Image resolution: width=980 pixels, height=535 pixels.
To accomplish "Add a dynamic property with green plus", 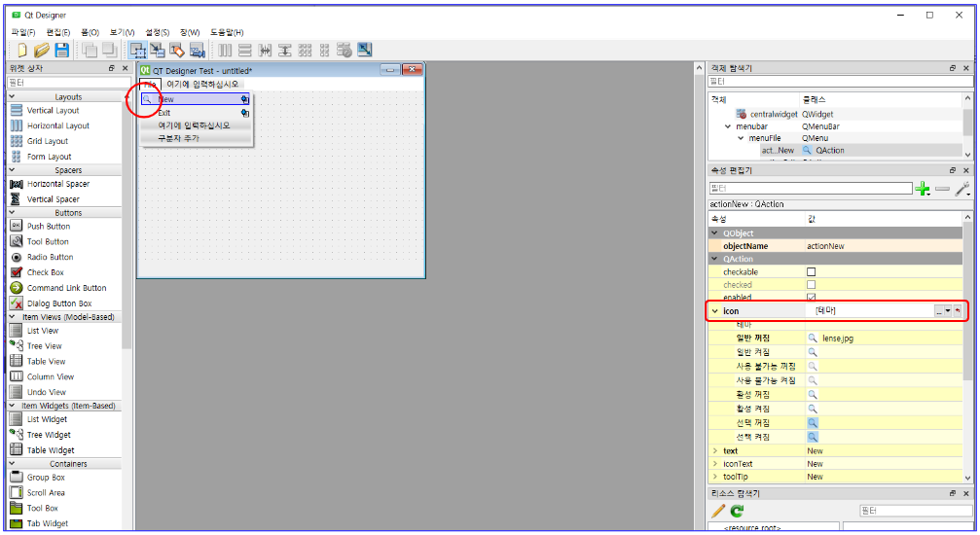I will (923, 189).
